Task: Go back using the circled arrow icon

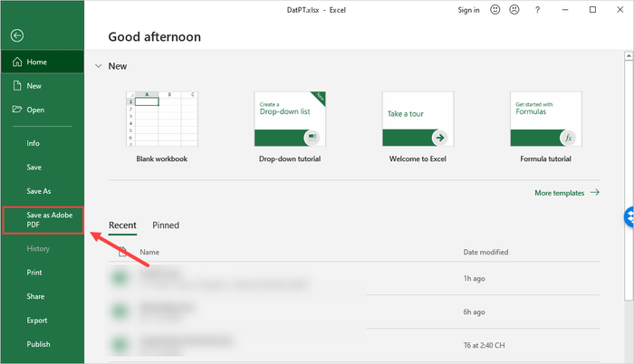Action: point(17,35)
